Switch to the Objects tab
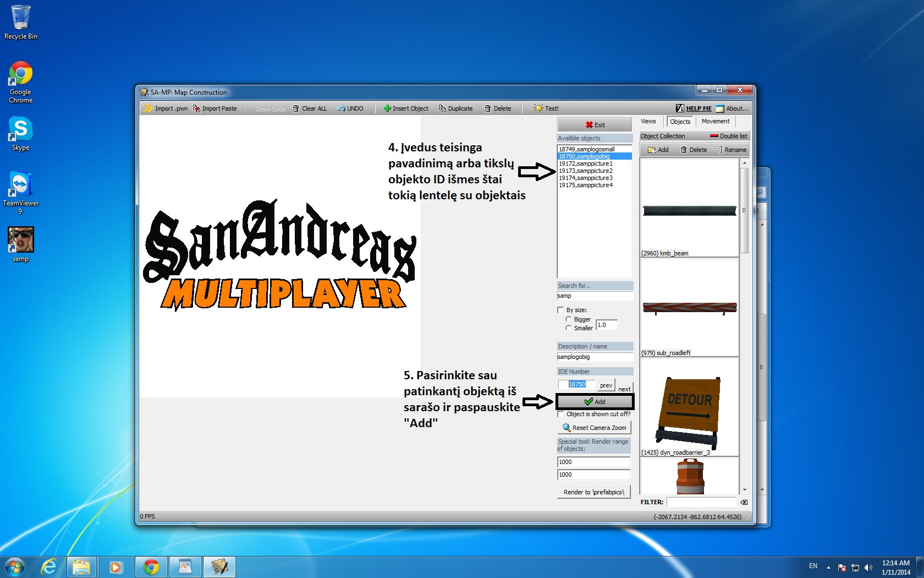Viewport: 924px width, 578px height. 680,122
